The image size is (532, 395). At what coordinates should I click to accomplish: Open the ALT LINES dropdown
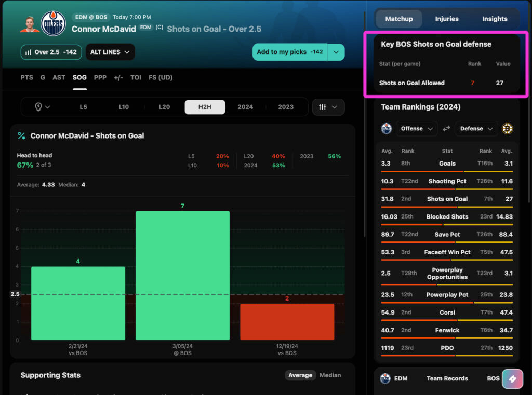(110, 52)
